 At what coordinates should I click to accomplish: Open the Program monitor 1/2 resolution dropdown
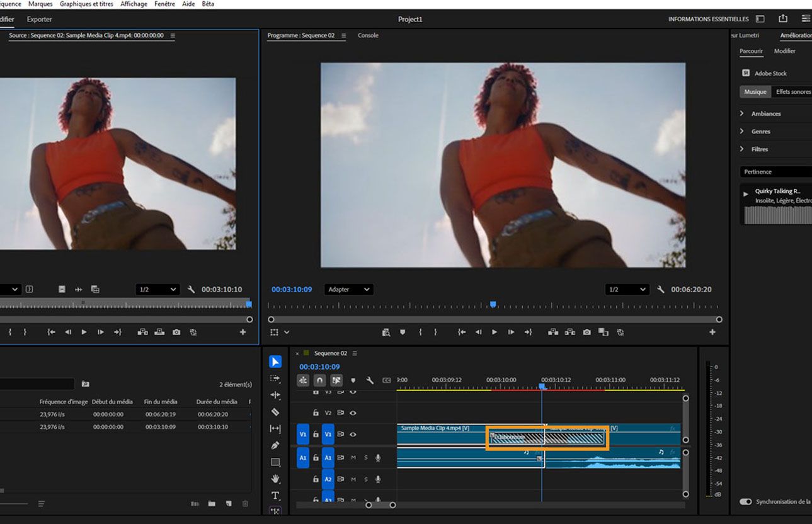tap(626, 289)
